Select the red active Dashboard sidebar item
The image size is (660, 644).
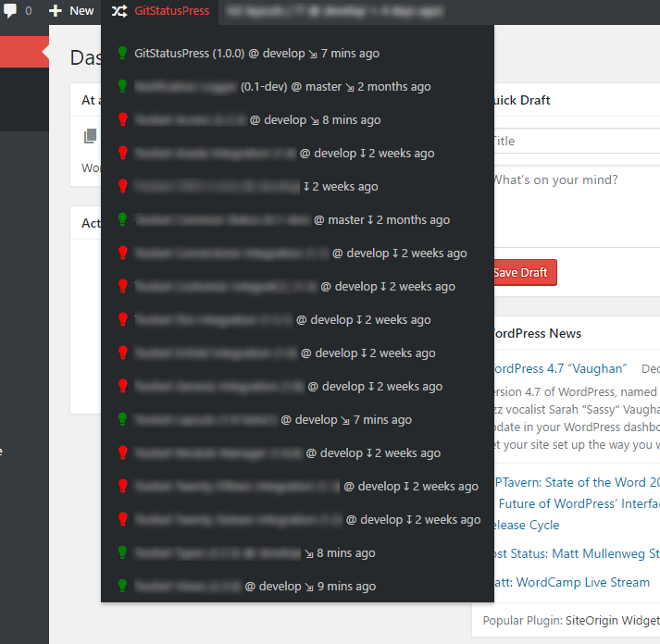pos(24,52)
